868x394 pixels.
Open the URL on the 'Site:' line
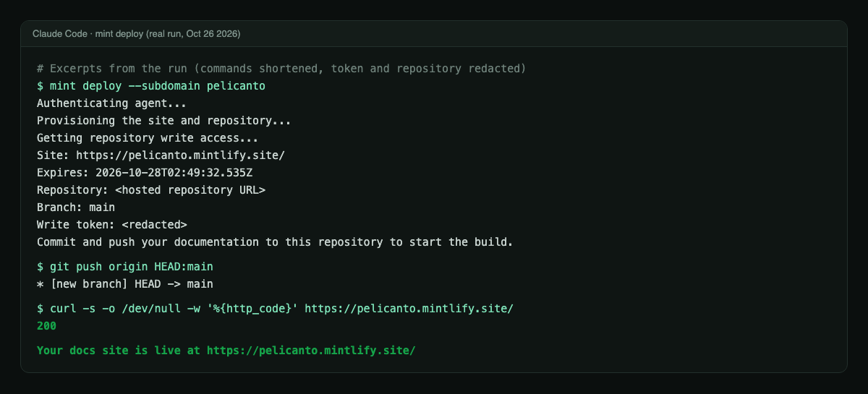click(x=181, y=155)
